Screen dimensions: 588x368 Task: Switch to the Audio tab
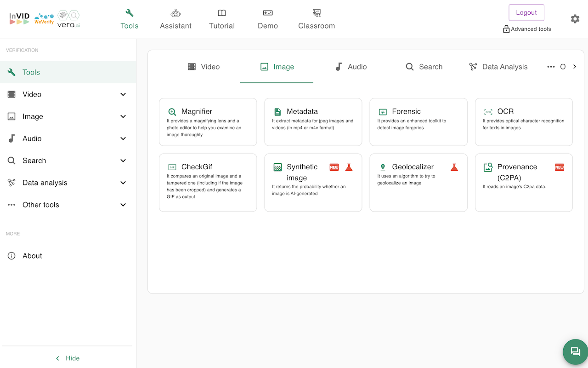coord(350,67)
